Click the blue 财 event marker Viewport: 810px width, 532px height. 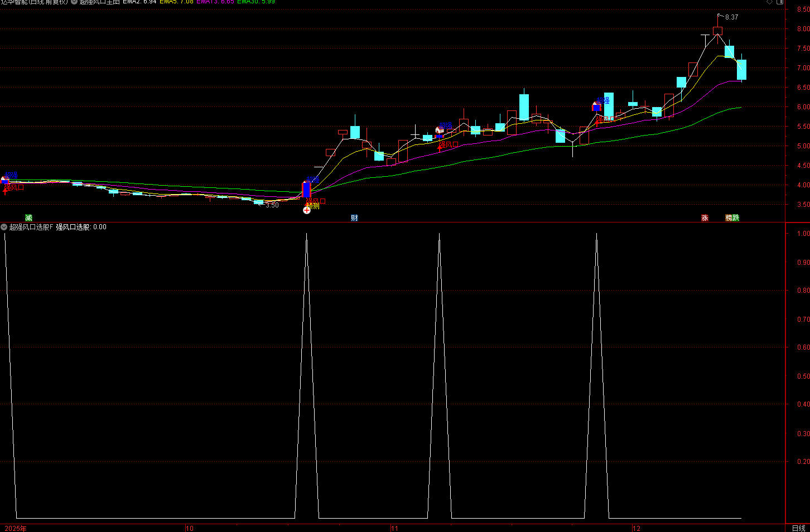pyautogui.click(x=354, y=217)
